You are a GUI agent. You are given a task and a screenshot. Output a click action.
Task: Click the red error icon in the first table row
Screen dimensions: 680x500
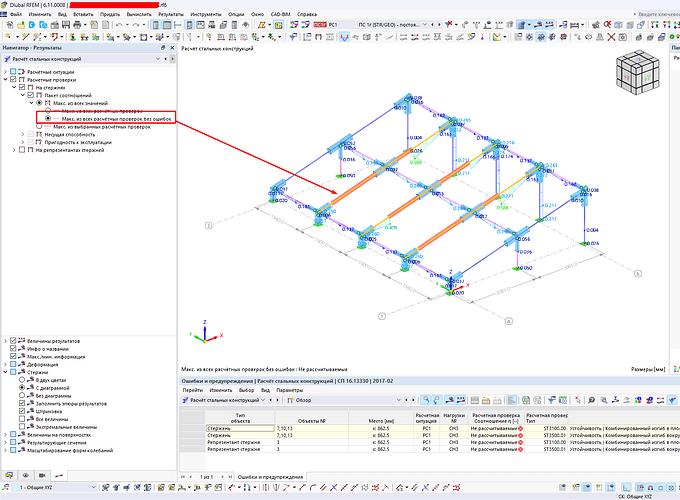(x=520, y=428)
